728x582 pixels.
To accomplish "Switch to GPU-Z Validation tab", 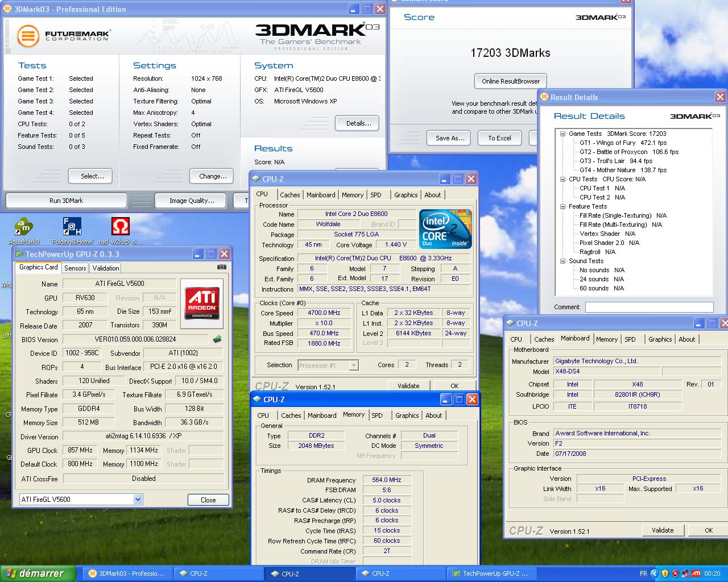I will pyautogui.click(x=106, y=268).
